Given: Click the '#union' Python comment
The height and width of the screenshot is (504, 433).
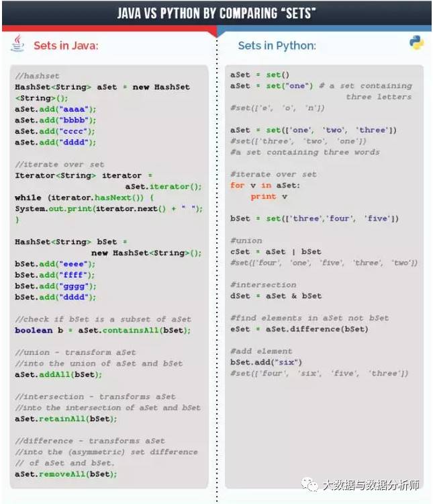Looking at the screenshot, I should tap(246, 241).
